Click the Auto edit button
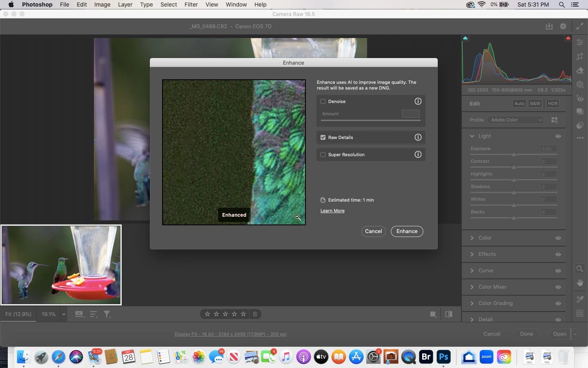The image size is (588, 368). (x=519, y=103)
